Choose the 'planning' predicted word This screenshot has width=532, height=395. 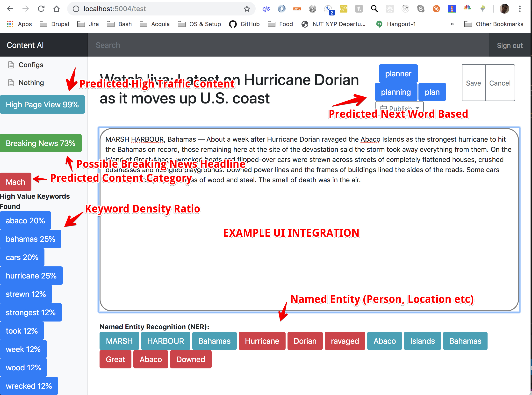[x=396, y=92]
